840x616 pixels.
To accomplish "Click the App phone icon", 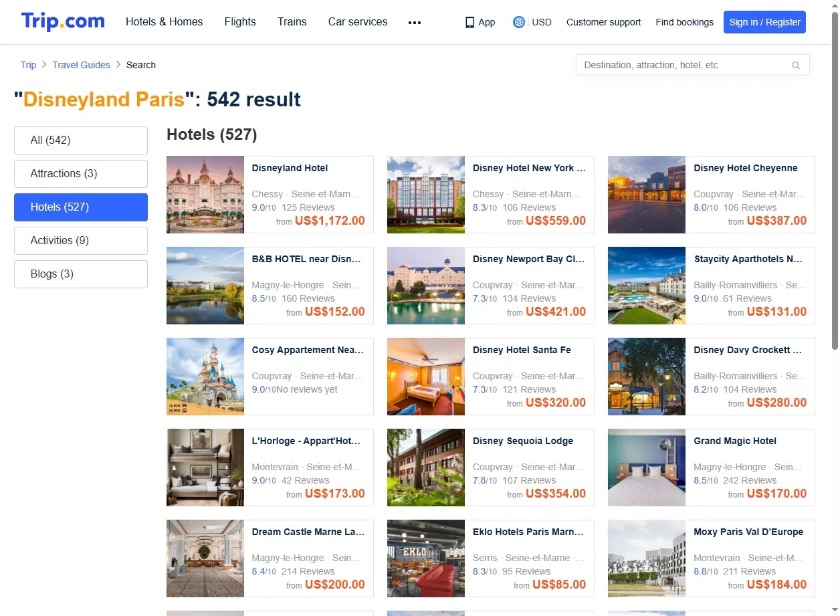I will click(x=469, y=22).
